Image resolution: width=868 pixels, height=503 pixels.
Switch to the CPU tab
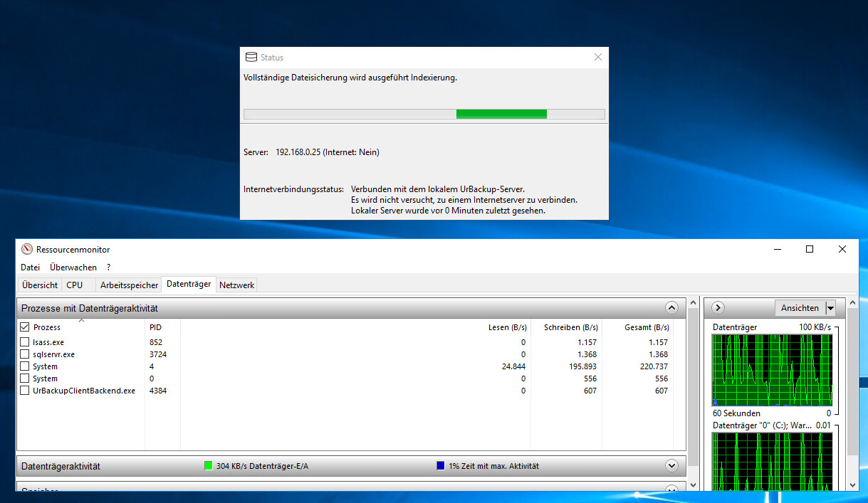(75, 285)
